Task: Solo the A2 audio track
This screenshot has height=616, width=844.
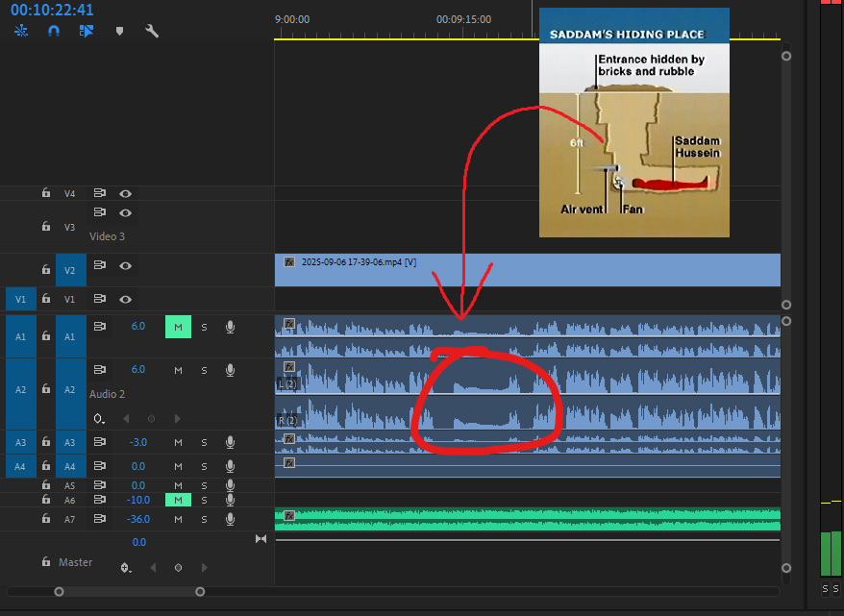Action: pyautogui.click(x=203, y=369)
